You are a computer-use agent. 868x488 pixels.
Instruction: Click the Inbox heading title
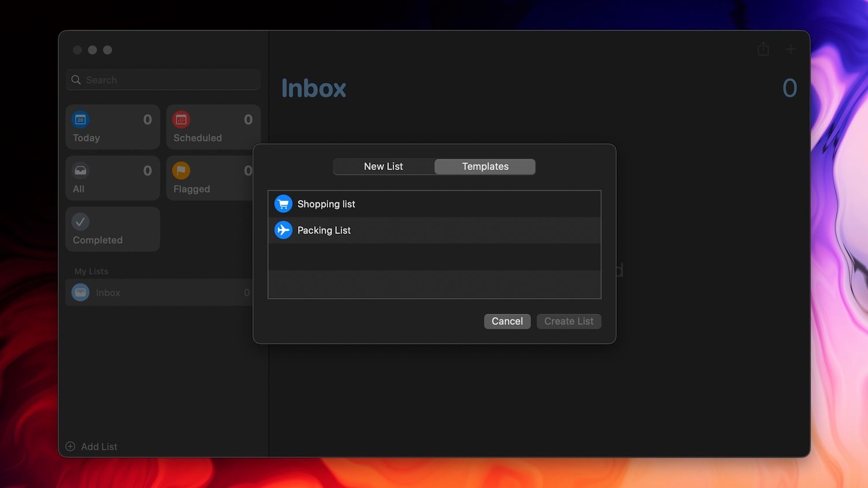pos(314,88)
